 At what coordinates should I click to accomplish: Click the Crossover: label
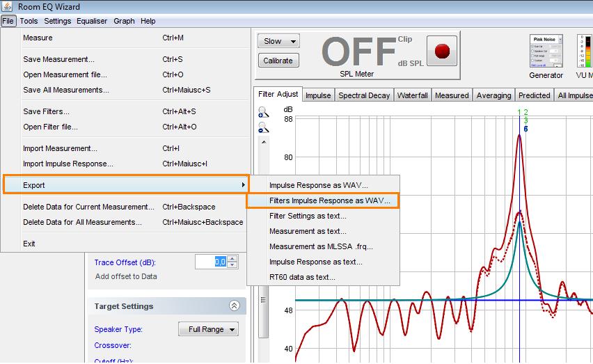(x=113, y=345)
